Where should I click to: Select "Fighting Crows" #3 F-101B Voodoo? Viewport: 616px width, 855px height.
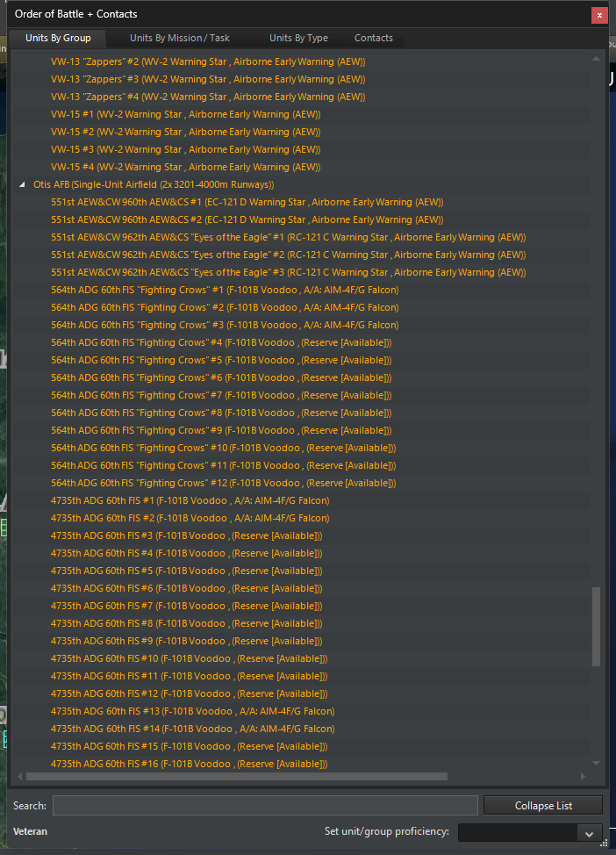click(x=225, y=325)
